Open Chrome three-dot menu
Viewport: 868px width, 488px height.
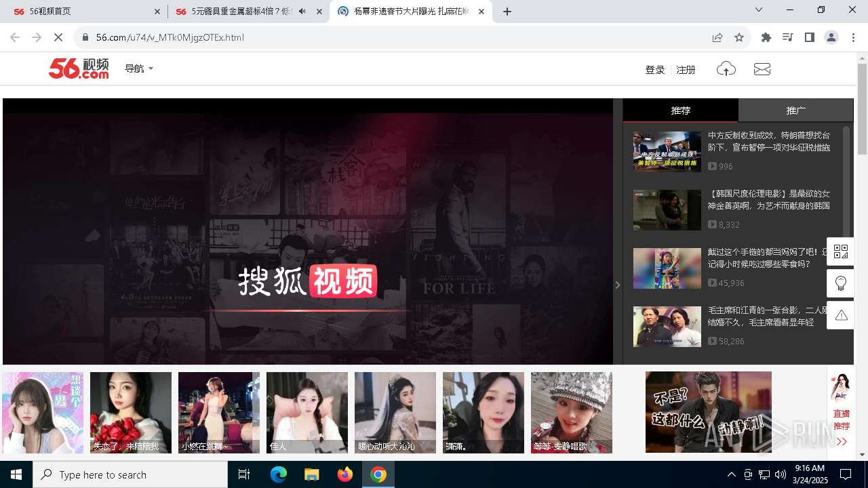853,37
